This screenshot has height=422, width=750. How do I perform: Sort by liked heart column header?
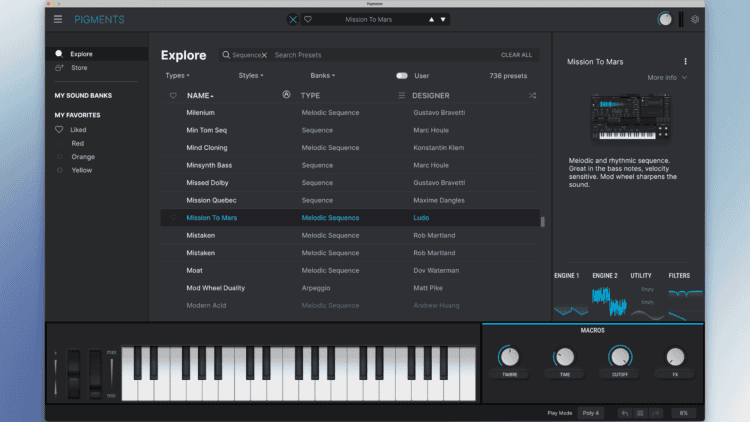pyautogui.click(x=173, y=96)
